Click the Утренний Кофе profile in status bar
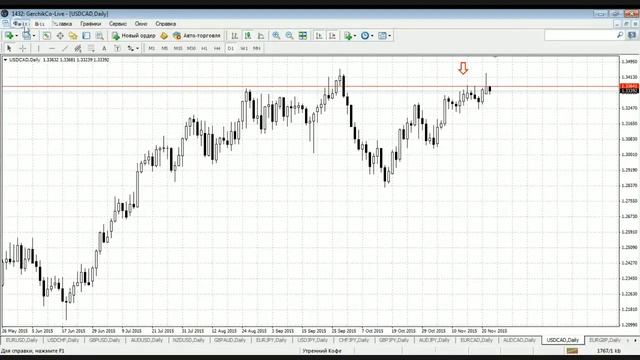Screen dimensions: 640x360 (322, 351)
